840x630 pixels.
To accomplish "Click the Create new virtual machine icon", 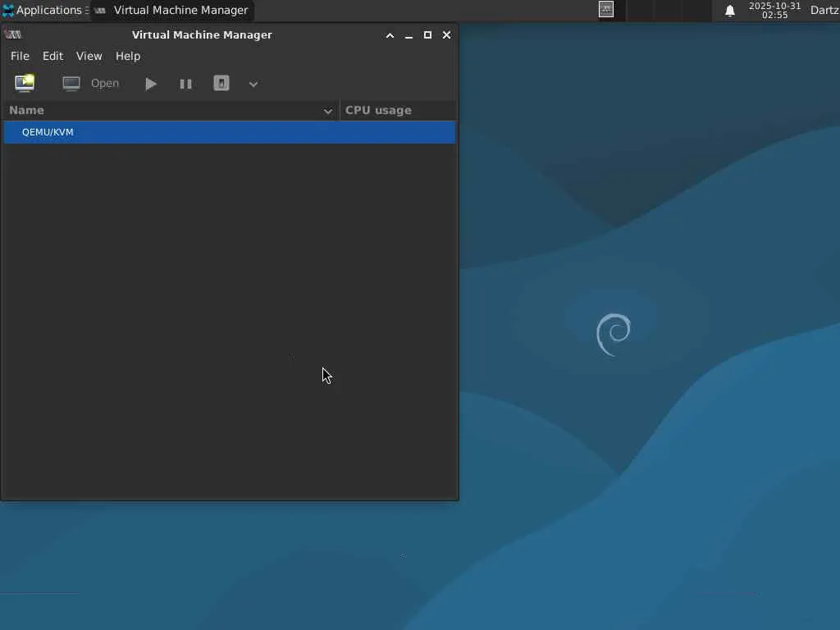I will tap(25, 83).
